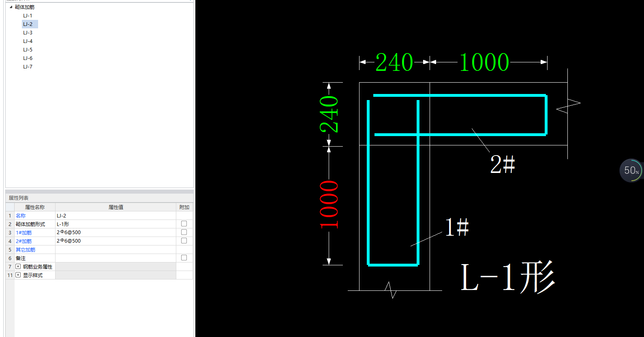Click the red 1000 dimension in drawing

[329, 205]
